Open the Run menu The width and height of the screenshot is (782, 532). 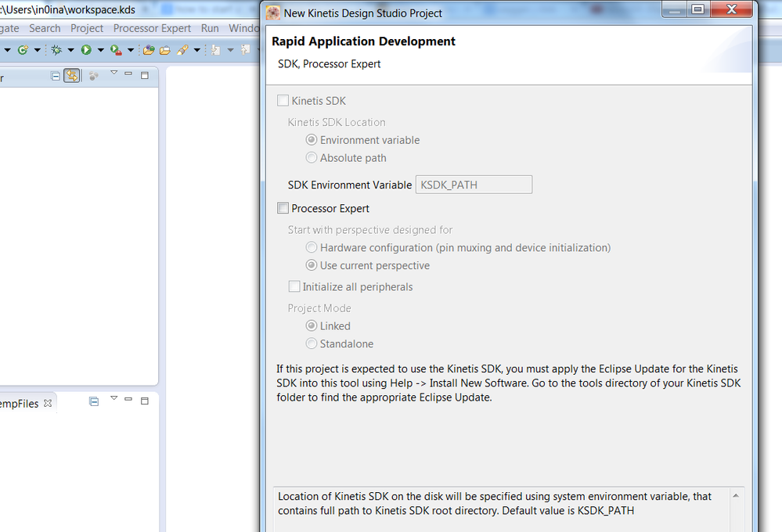pos(210,28)
